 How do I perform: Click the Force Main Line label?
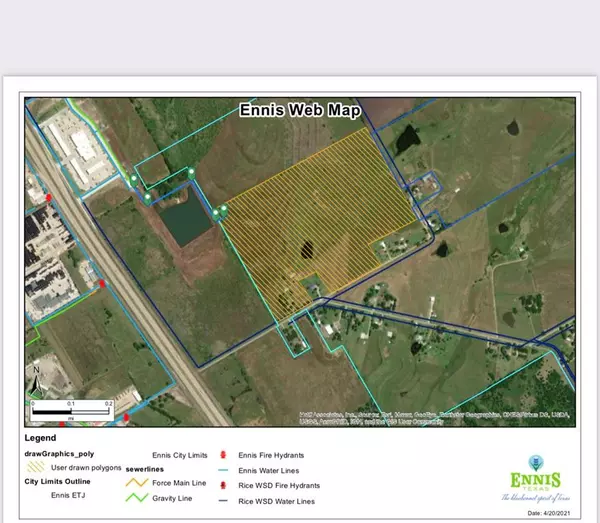tap(179, 483)
